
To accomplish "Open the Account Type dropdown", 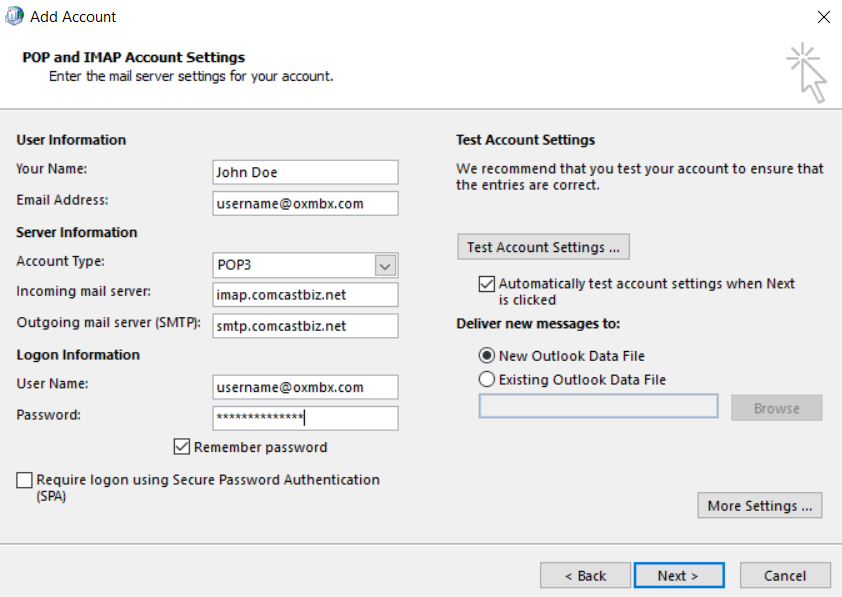I will [385, 265].
